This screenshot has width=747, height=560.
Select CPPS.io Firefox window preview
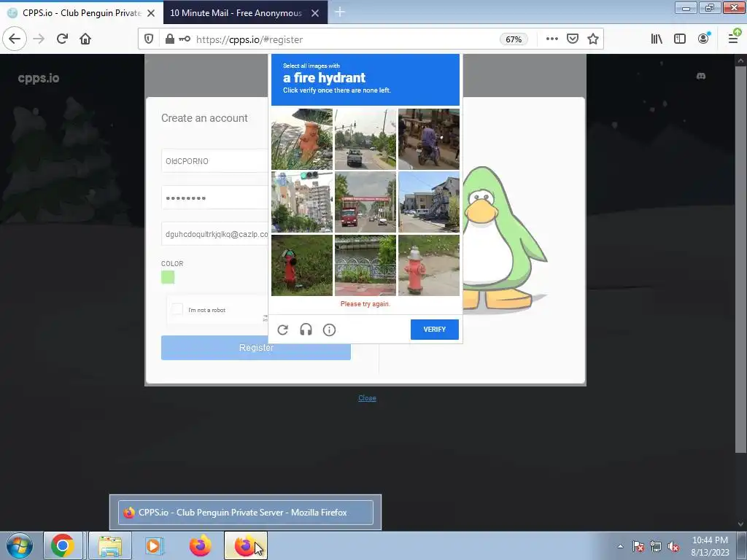click(x=245, y=513)
